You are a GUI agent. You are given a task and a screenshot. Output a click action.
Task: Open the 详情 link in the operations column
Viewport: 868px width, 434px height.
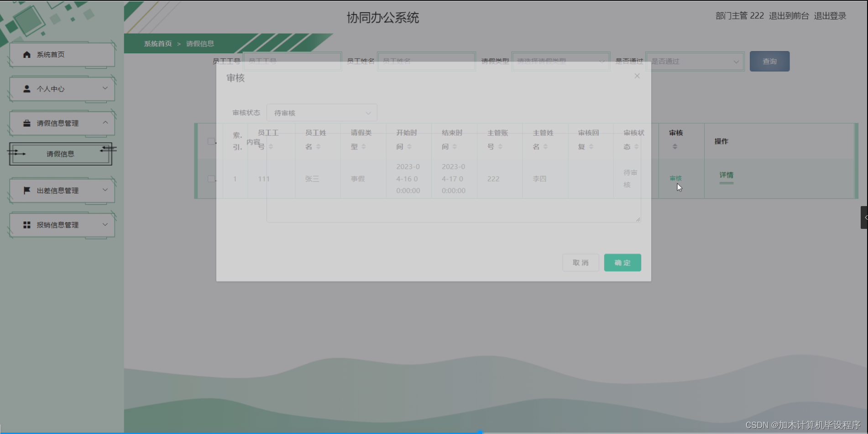727,176
